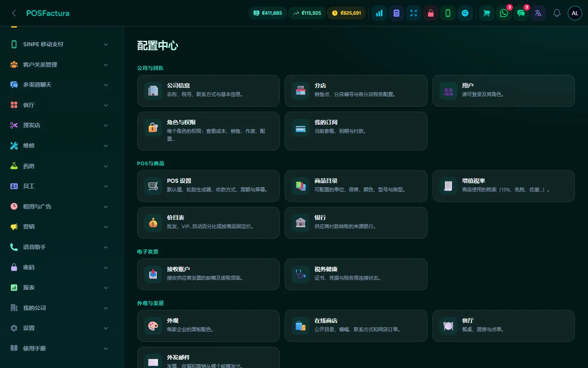Open the 在线商店 online store card
The image size is (588, 368).
coord(356,326)
